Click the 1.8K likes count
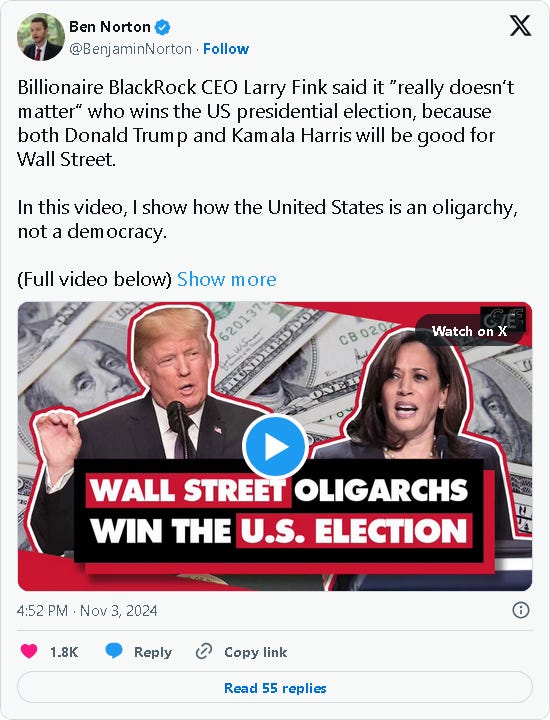The width and height of the screenshot is (550, 720). tap(64, 652)
